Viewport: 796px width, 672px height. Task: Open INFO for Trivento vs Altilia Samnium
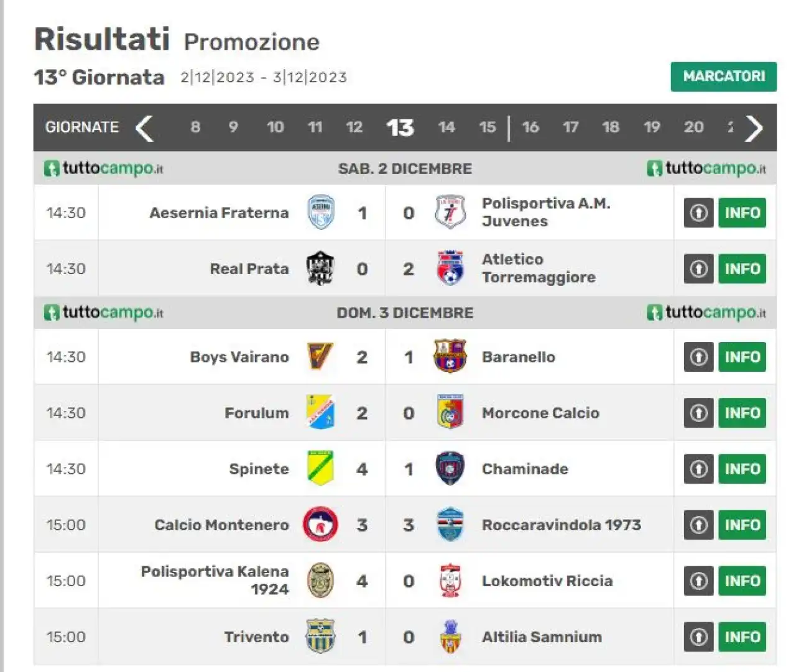[742, 637]
